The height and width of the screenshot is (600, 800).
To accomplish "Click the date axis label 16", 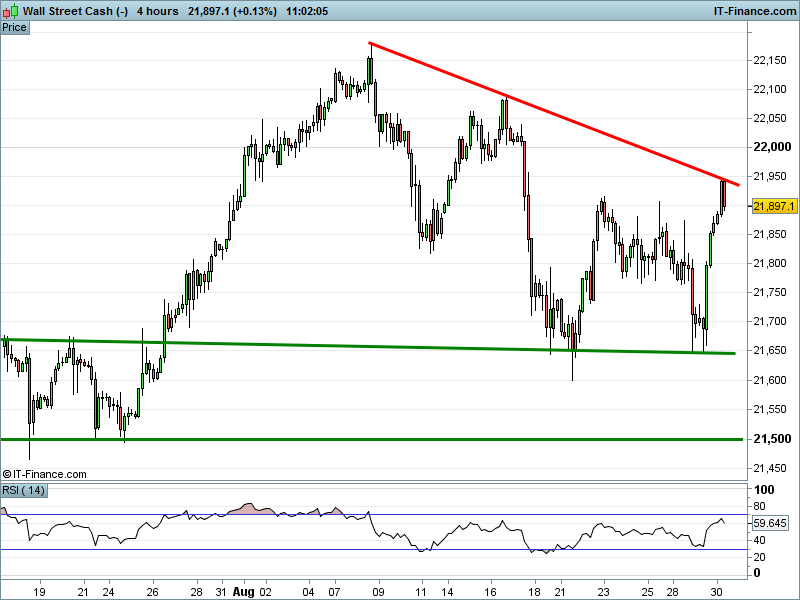I will [491, 592].
